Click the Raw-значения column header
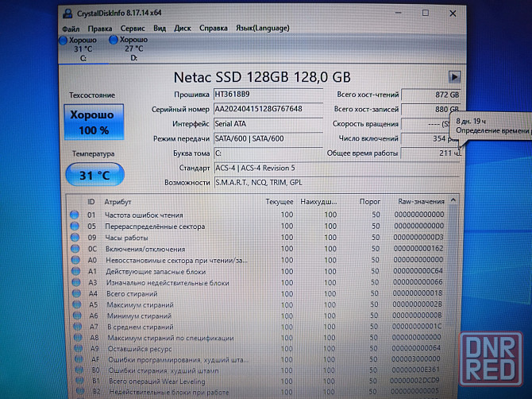532x399 pixels. click(x=421, y=202)
